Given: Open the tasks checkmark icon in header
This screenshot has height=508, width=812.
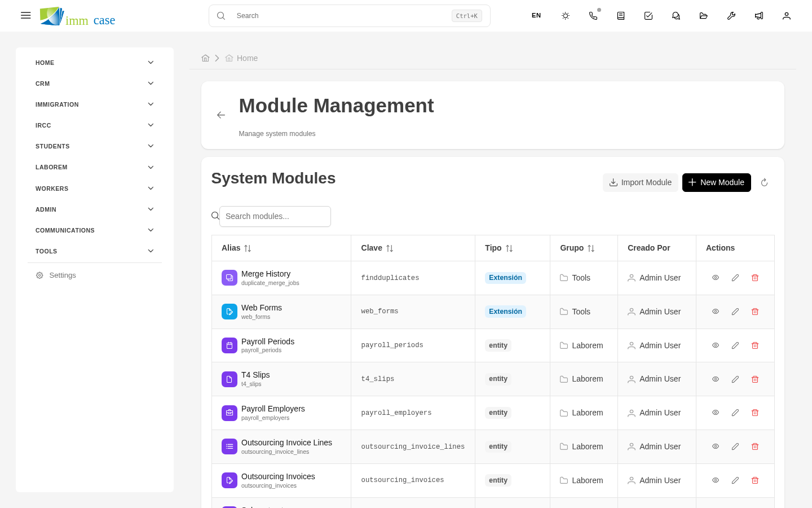Looking at the screenshot, I should coord(648,16).
